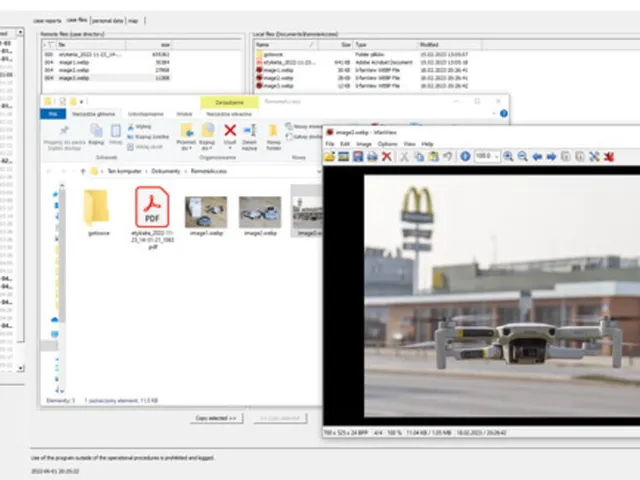
Task: Switch to the personal data tab
Action: [x=108, y=21]
